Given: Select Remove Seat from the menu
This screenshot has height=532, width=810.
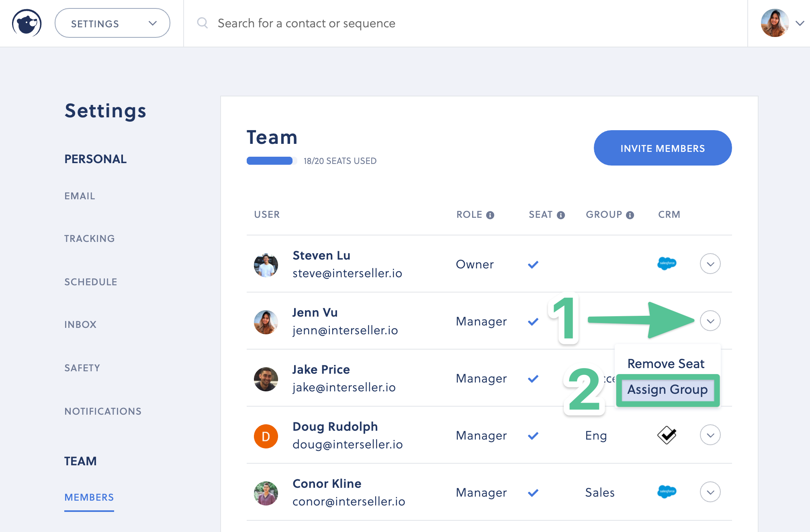Looking at the screenshot, I should (x=666, y=363).
